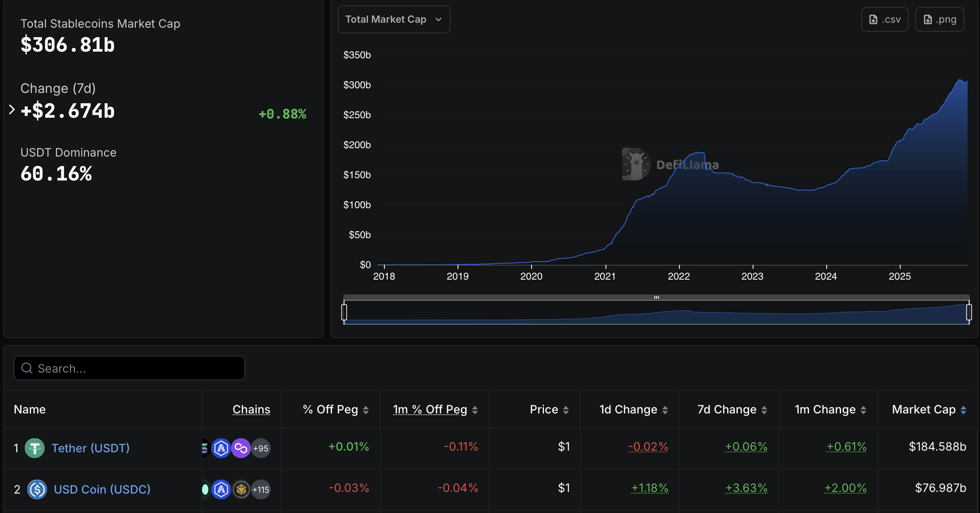Expand the Change (7d) breakdown chevron

click(x=12, y=109)
